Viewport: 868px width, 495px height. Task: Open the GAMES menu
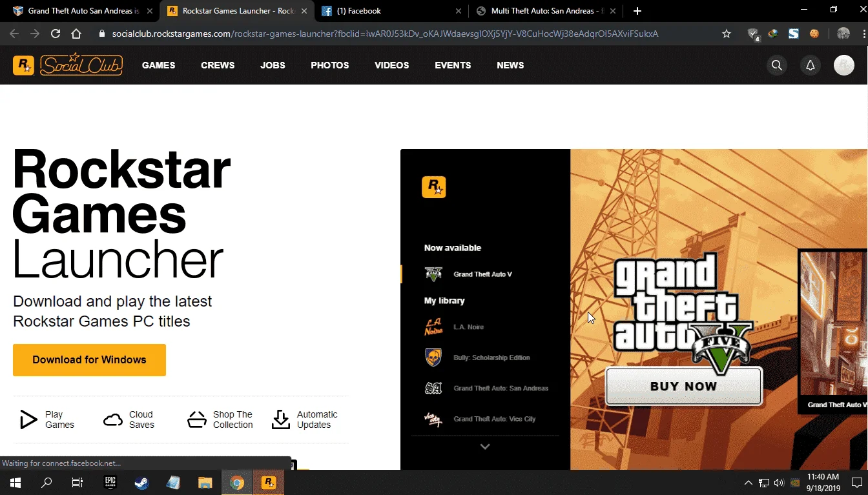click(x=158, y=65)
